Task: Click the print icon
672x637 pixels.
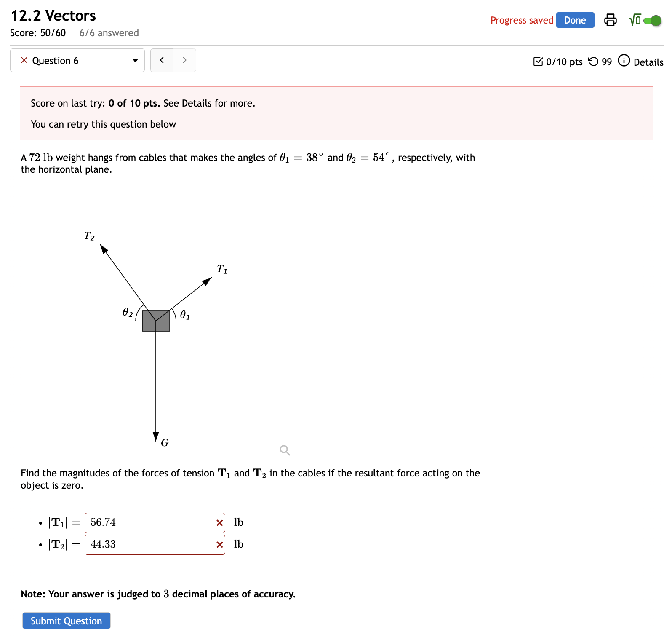Action: coord(610,20)
